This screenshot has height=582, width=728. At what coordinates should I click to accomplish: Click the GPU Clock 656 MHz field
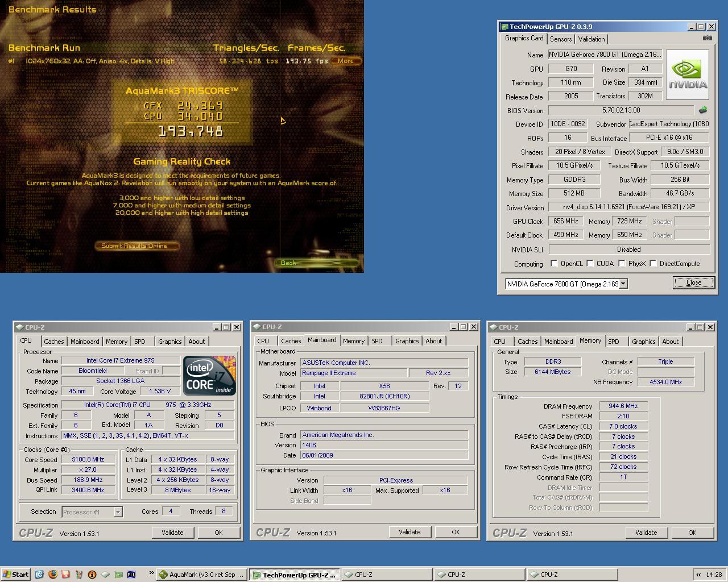tap(565, 221)
